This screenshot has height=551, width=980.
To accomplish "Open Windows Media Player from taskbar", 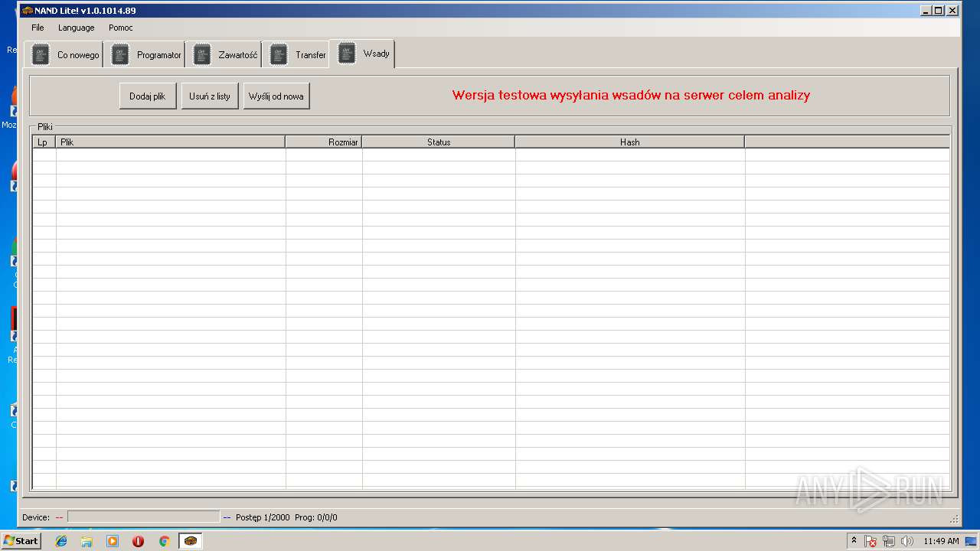I will (113, 541).
